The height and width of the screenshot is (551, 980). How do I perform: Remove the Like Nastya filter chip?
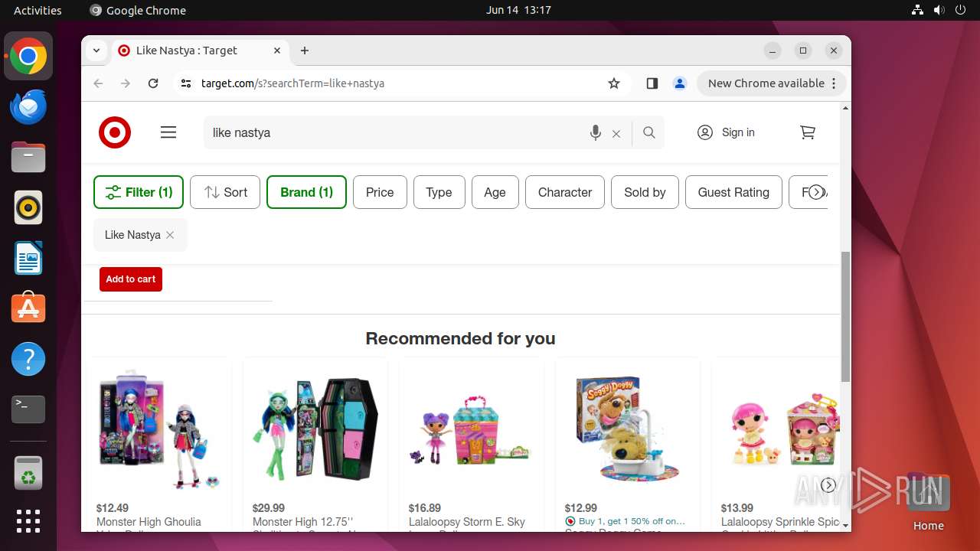click(170, 235)
